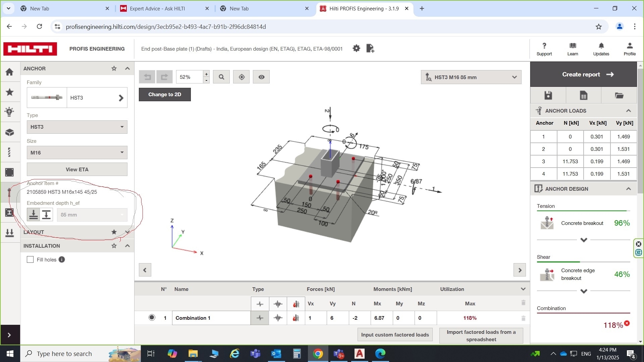Screen dimensions: 644x362
Task: Click the zoom plus stepper control
Action: tap(206, 74)
